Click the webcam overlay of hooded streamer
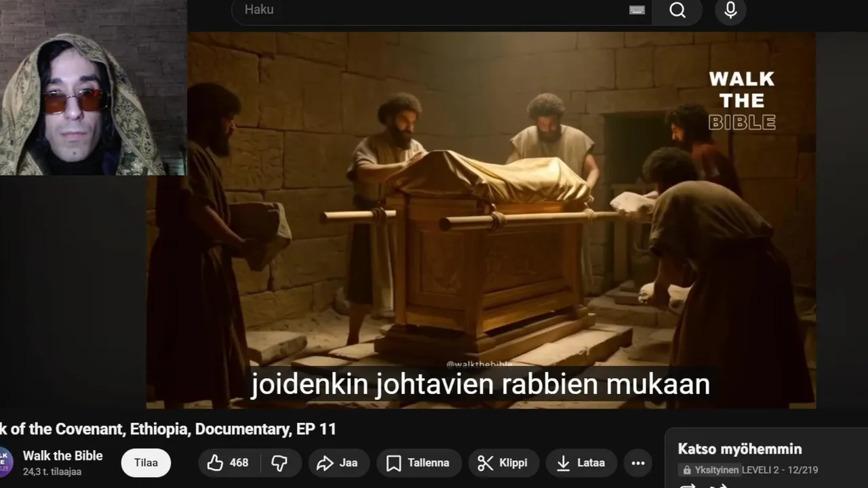The image size is (868, 488). (x=93, y=87)
